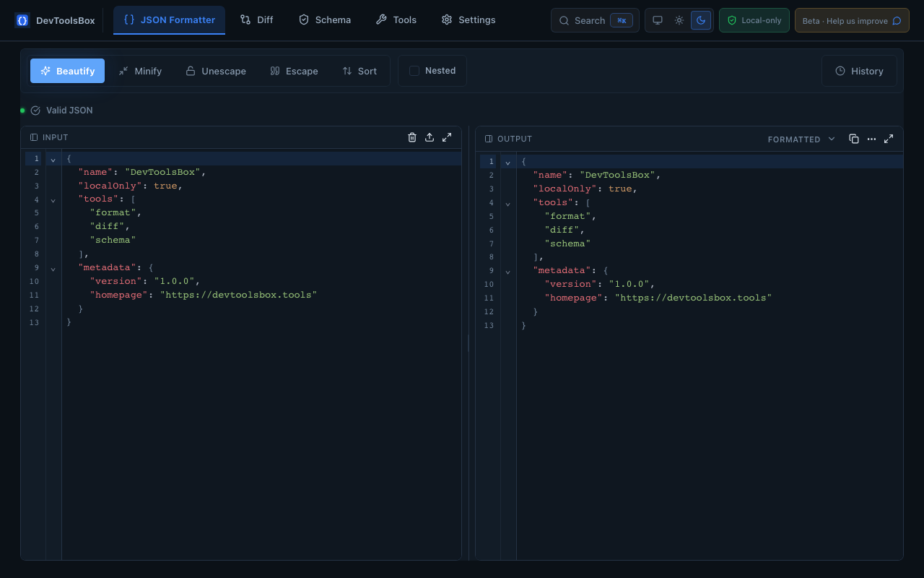Click the Search box
924x578 pixels.
click(x=595, y=20)
